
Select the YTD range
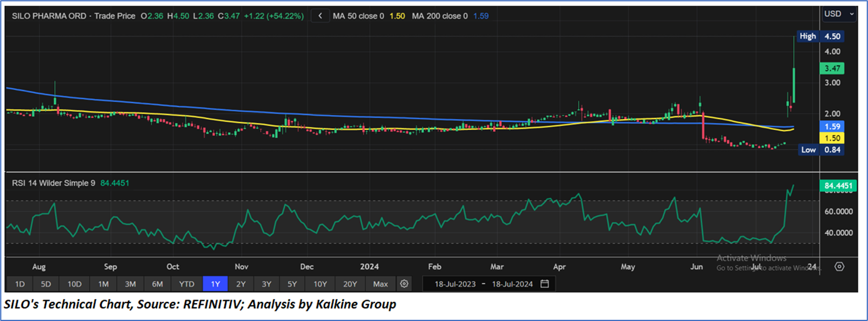coord(187,284)
